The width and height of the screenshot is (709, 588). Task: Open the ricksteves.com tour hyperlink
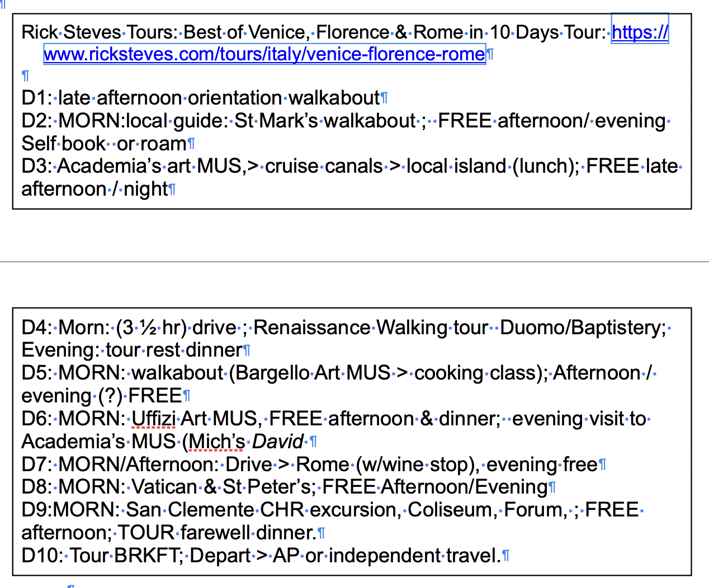(264, 54)
